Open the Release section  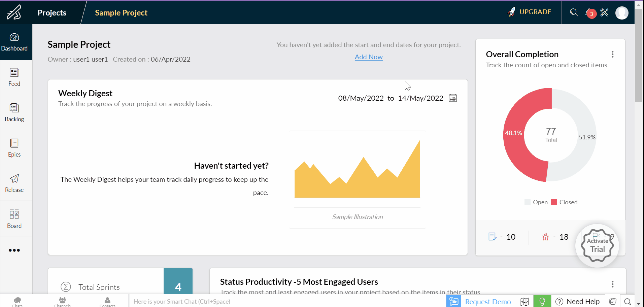(14, 183)
